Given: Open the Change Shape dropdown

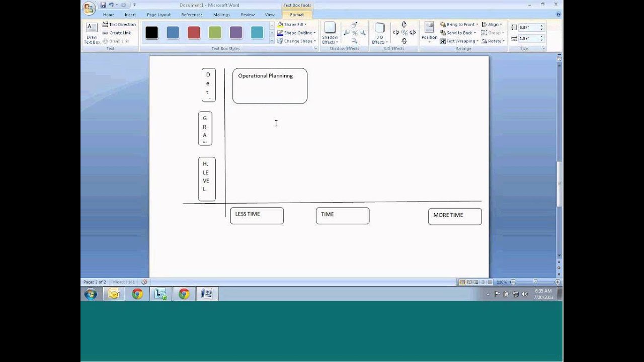Looking at the screenshot, I should (x=296, y=41).
